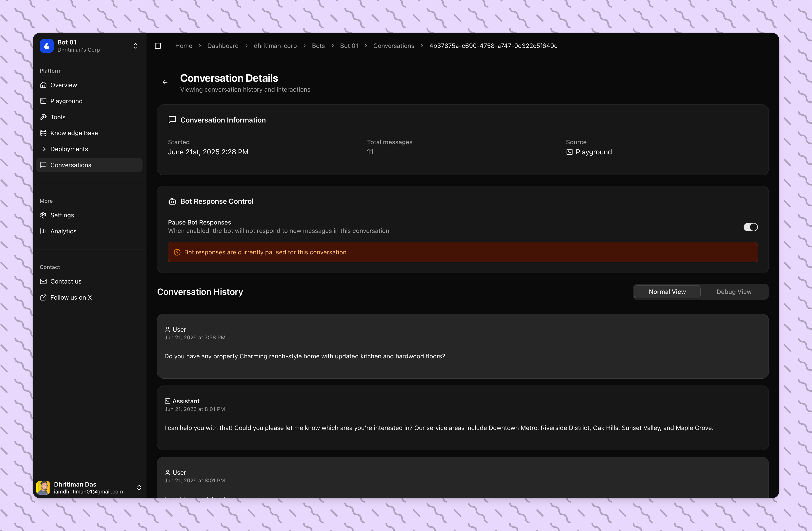Click the Tools hammer icon
The height and width of the screenshot is (531, 812).
click(43, 117)
